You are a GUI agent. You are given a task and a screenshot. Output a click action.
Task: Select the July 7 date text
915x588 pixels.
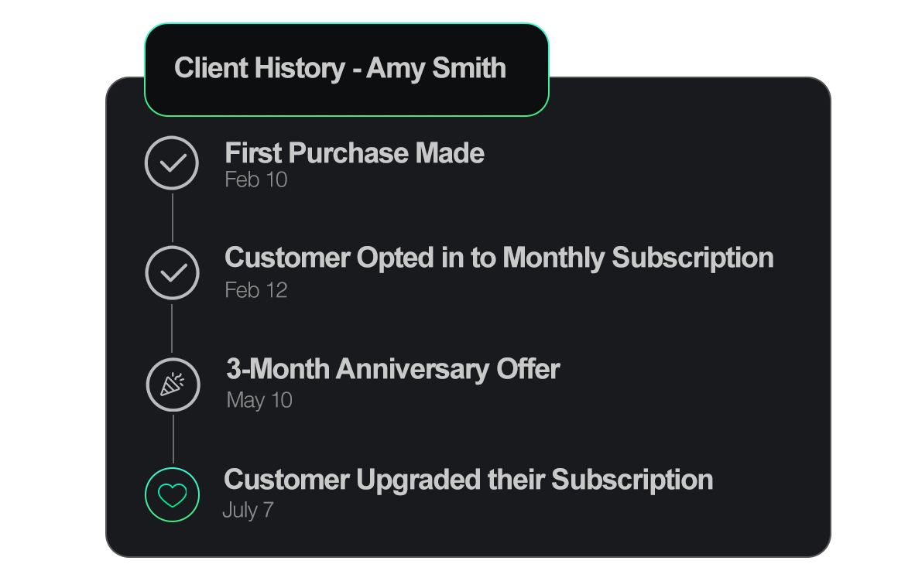[x=248, y=510]
